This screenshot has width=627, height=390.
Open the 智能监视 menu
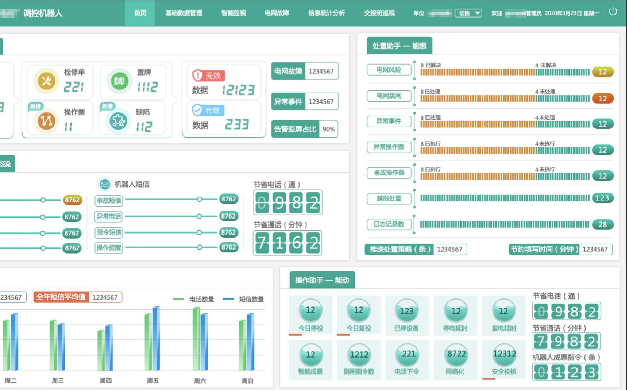pyautogui.click(x=234, y=13)
